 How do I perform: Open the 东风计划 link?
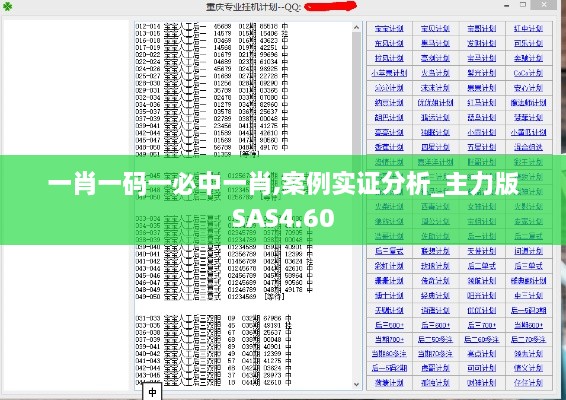(389, 43)
